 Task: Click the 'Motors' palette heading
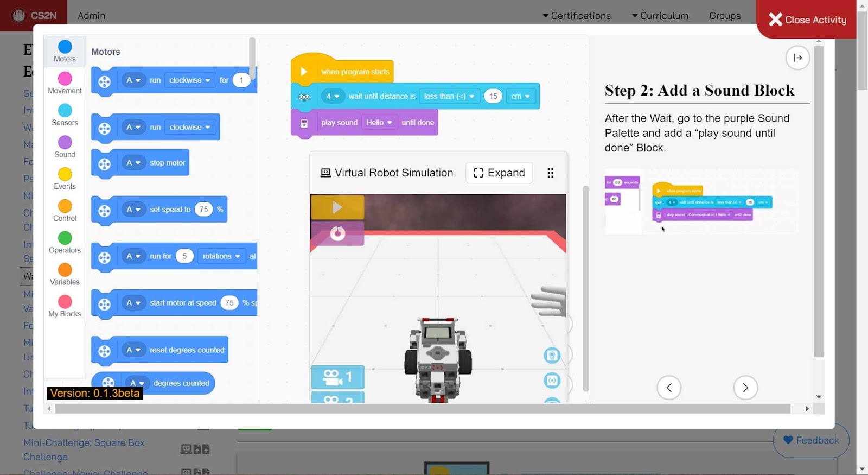point(106,52)
